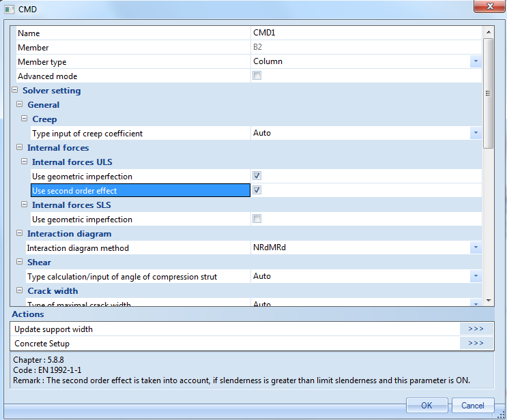
Task: Open the Member type dropdown
Action: [x=475, y=61]
